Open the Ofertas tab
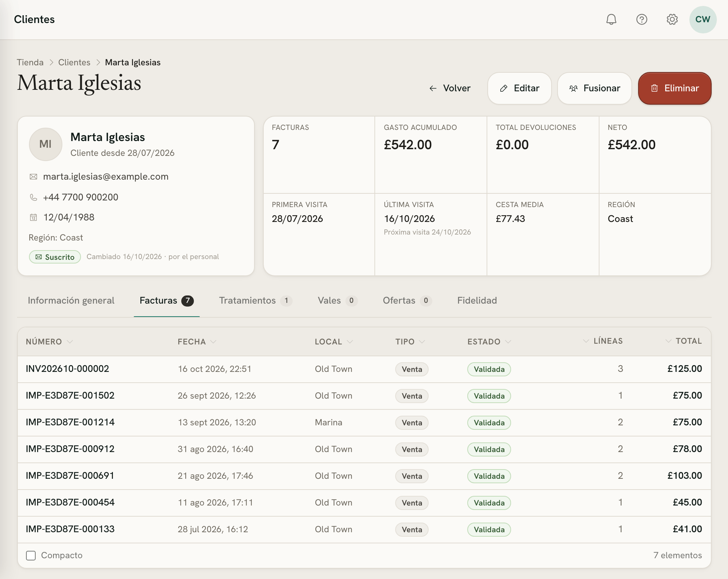This screenshot has width=728, height=579. pos(407,300)
